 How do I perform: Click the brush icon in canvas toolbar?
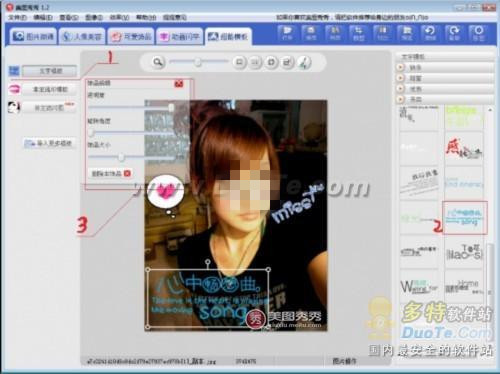pyautogui.click(x=304, y=62)
